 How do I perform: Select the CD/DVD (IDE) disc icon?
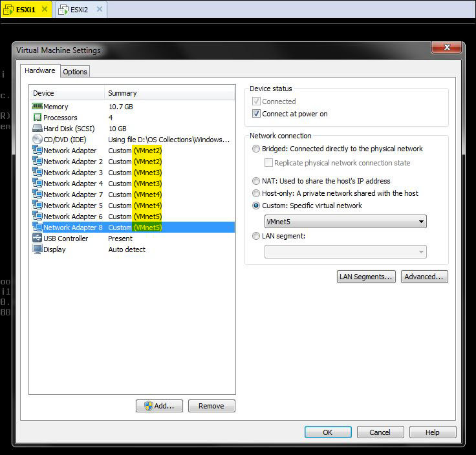(x=38, y=139)
